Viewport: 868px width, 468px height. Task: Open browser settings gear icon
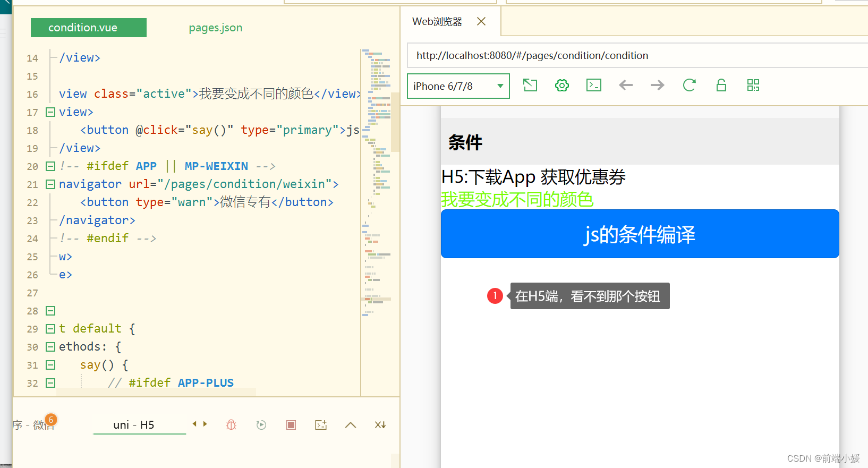(x=562, y=85)
